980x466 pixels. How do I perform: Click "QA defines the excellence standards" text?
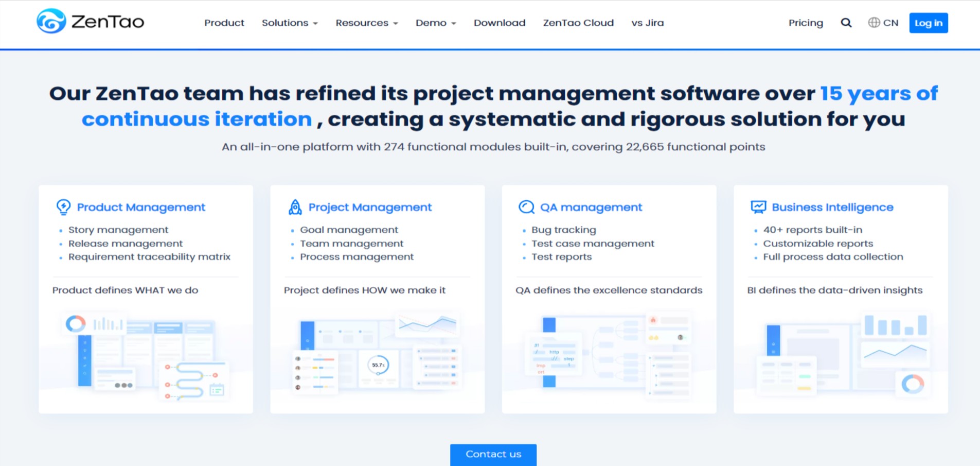click(x=609, y=290)
